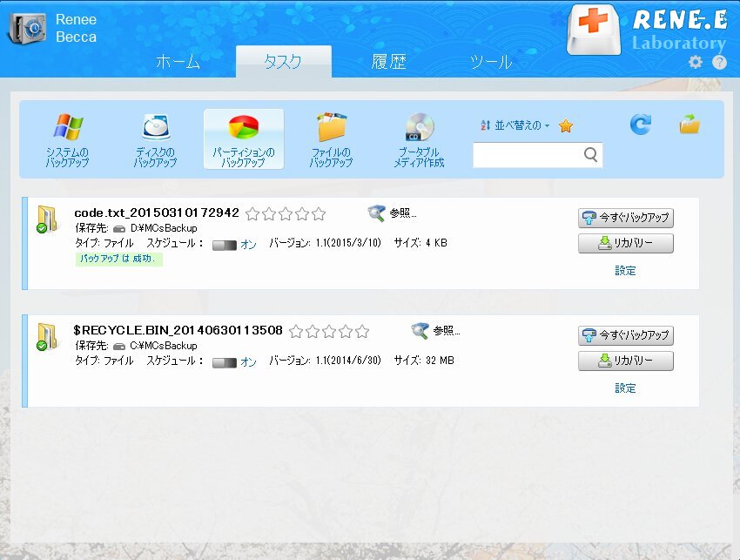Click 今すぐバックアップ for code.txt task
Screen dimensions: 740x560
click(626, 218)
